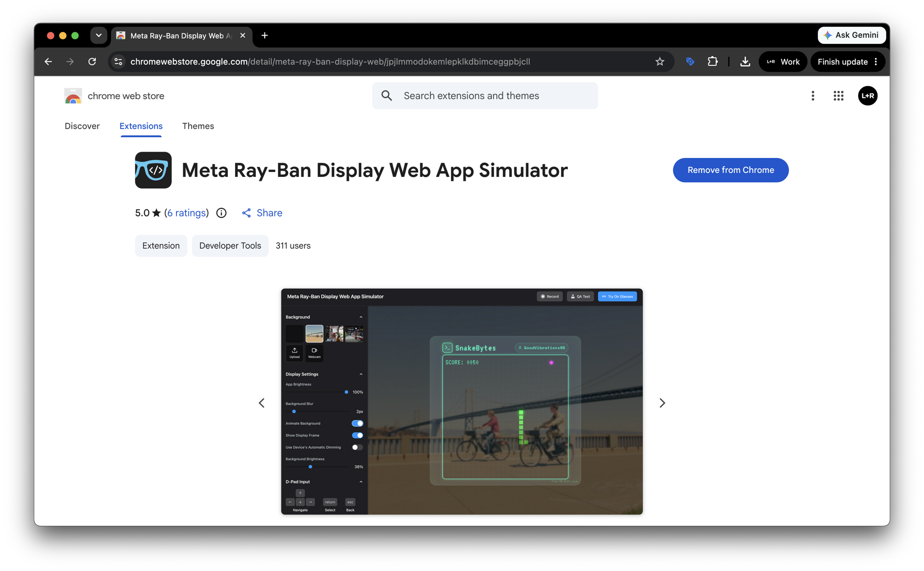Open the Work profile menu
924x571 pixels.
click(x=783, y=61)
